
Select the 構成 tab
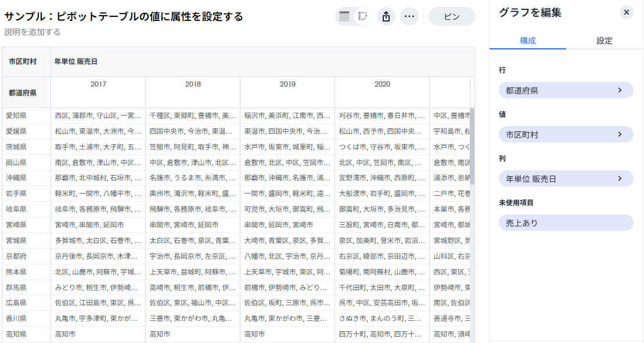pyautogui.click(x=527, y=41)
